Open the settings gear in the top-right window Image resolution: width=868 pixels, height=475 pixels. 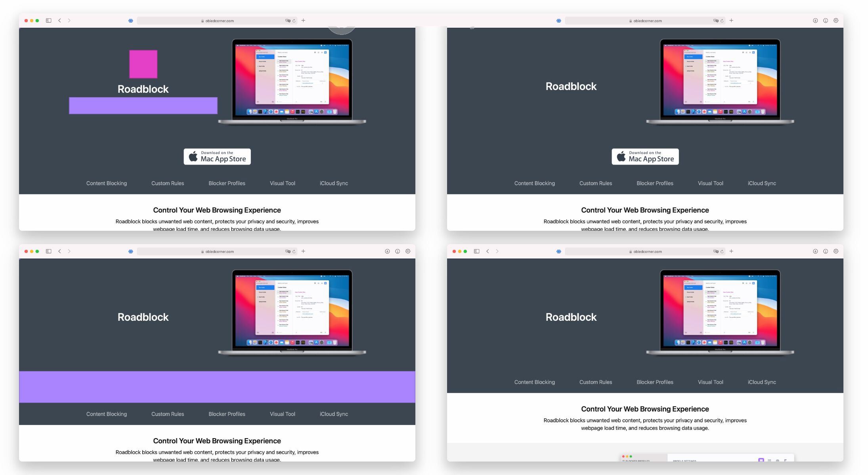836,21
